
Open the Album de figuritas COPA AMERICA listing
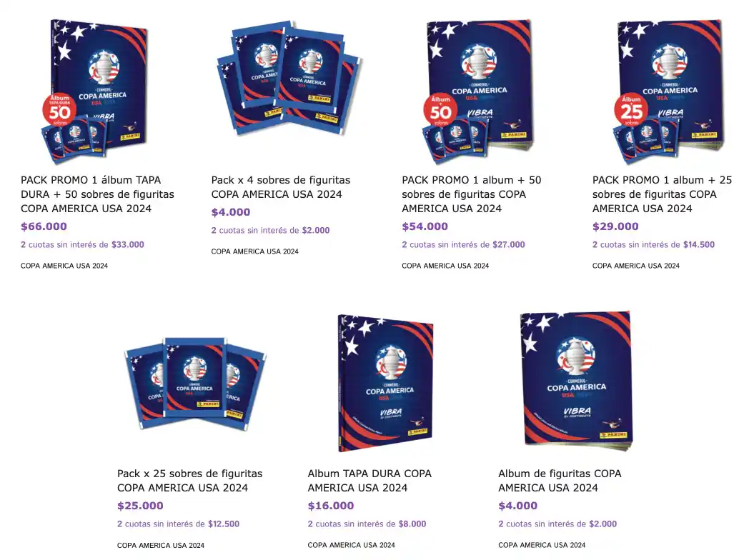tap(560, 480)
